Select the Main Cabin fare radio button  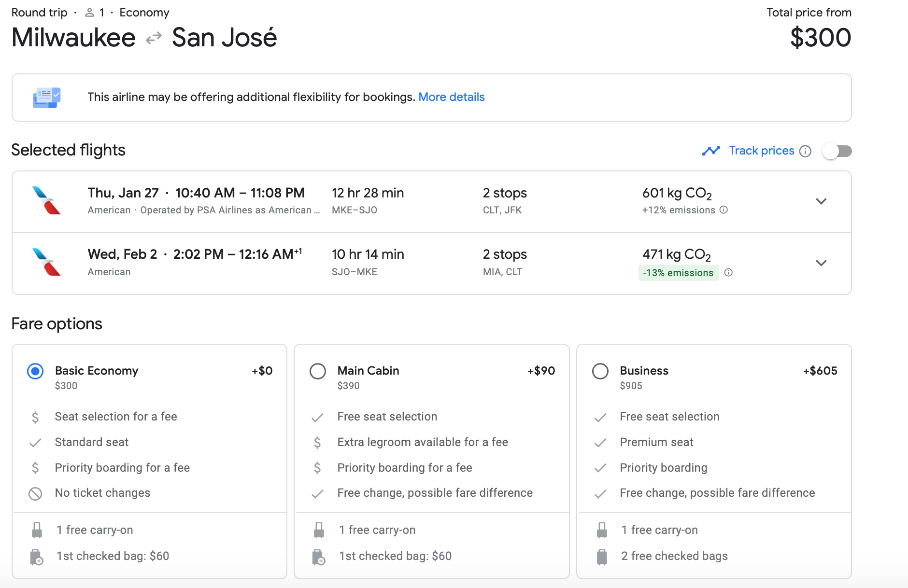(x=318, y=371)
